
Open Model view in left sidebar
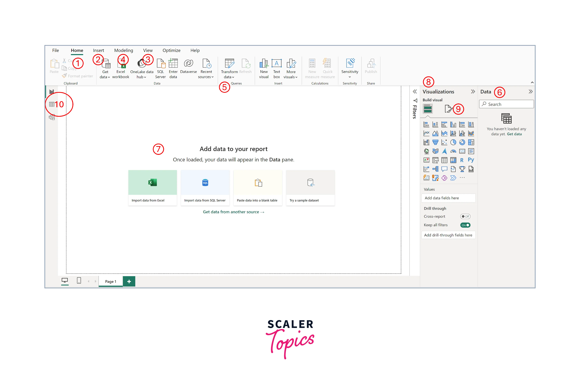tap(52, 117)
